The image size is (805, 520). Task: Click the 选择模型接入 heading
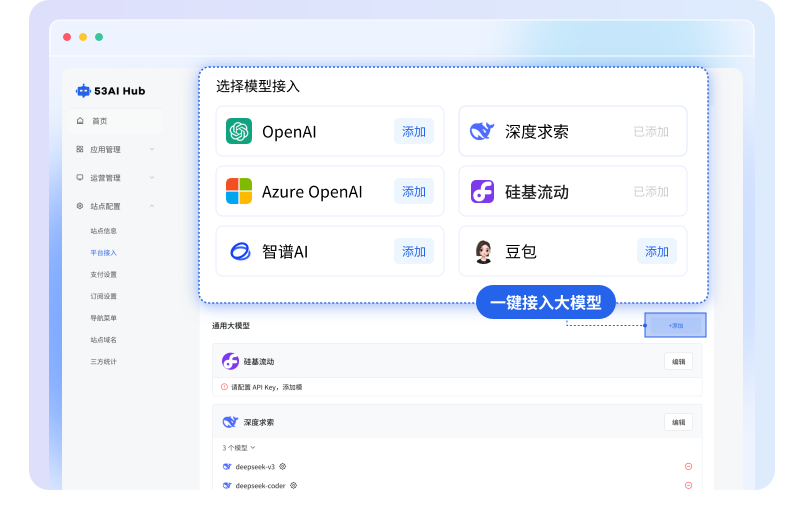click(x=258, y=86)
